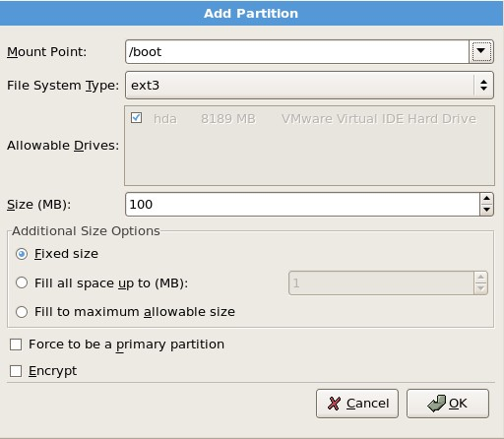Increase Size (MB) with up arrow
Screen dimensions: 504x439
[x=486, y=199]
